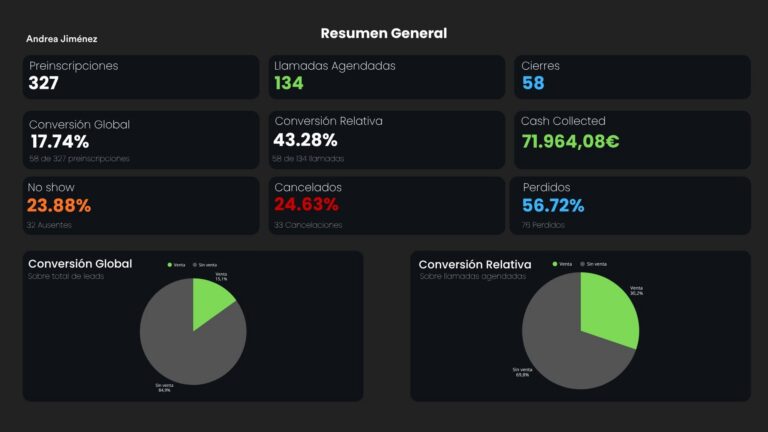Select the Perdidos 56.72% card
The height and width of the screenshot is (432, 768).
pos(630,206)
